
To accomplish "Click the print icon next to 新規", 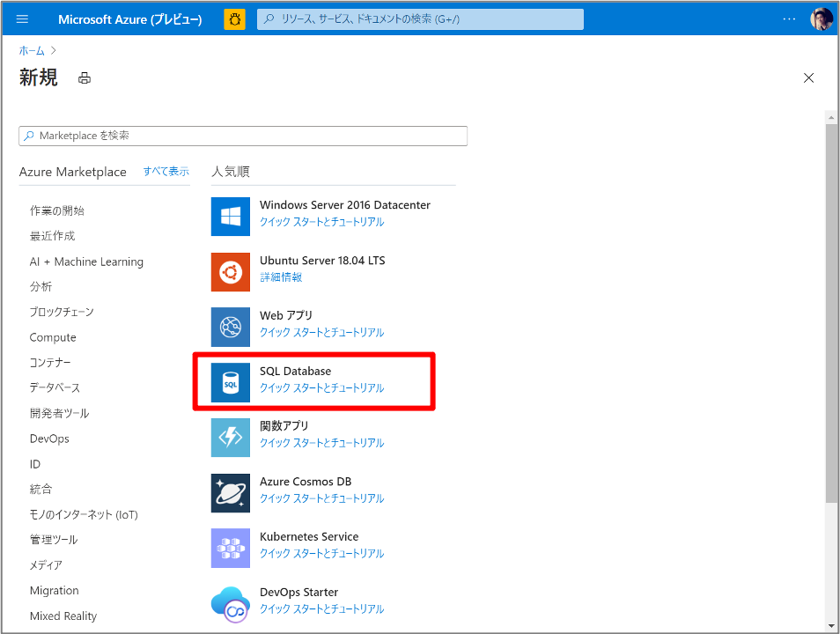I will tap(85, 78).
